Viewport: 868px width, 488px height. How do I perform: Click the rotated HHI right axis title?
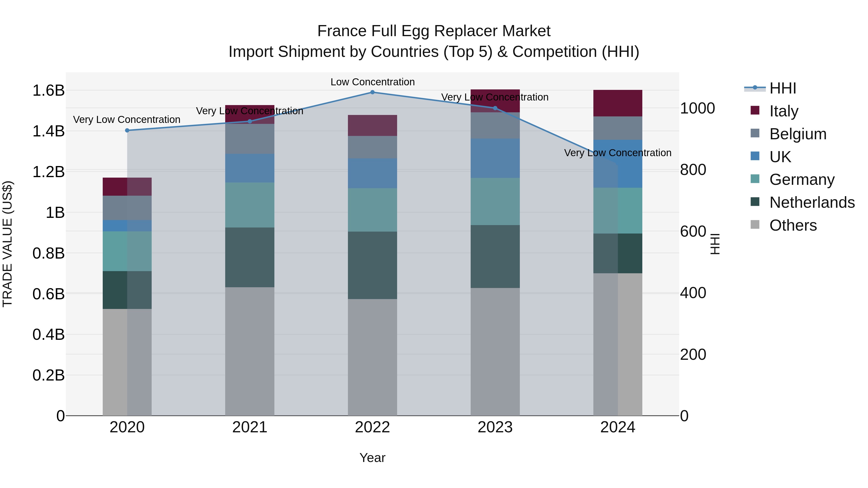715,244
